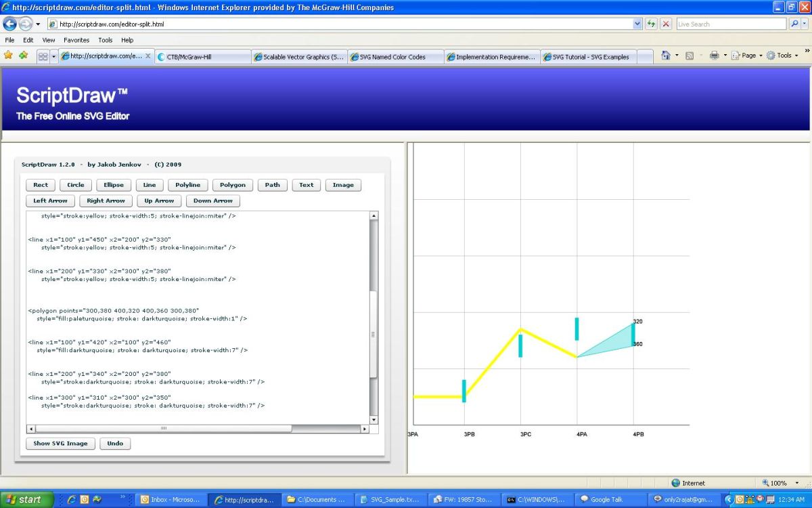Screen dimensions: 812x508
Task: Click the Print icon in command bar
Action: 714,56
